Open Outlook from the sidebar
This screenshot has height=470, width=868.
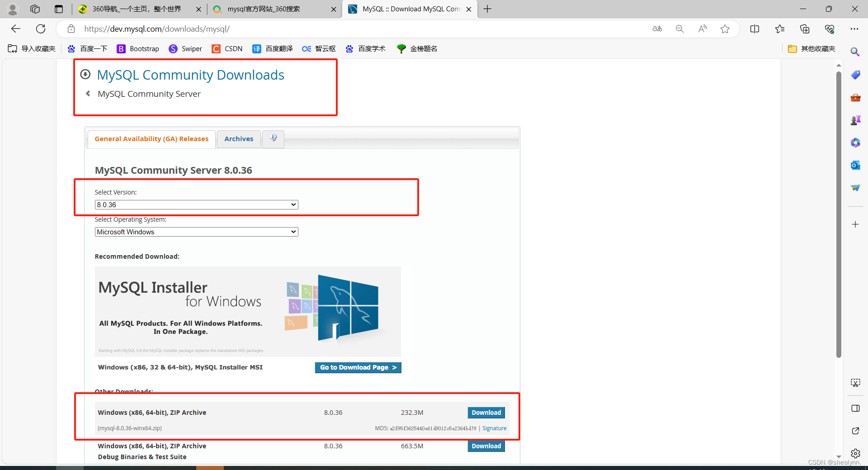pos(855,165)
